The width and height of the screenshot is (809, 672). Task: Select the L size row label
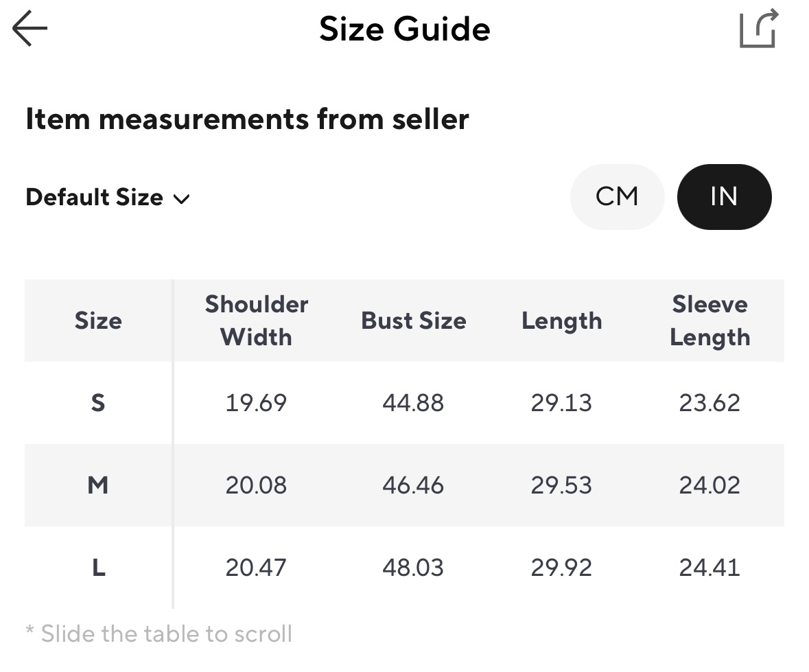pos(98,568)
